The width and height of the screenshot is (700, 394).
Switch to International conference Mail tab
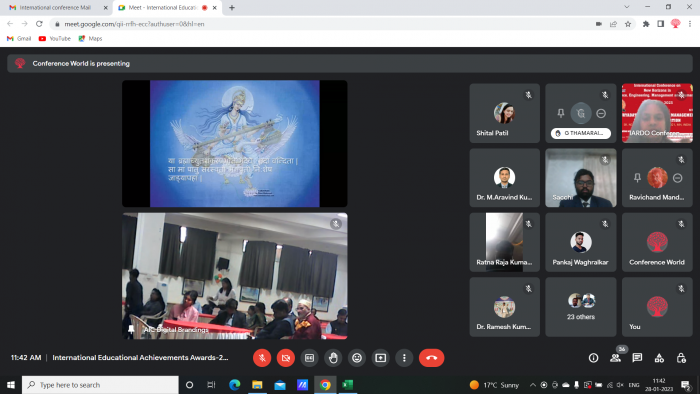56,8
